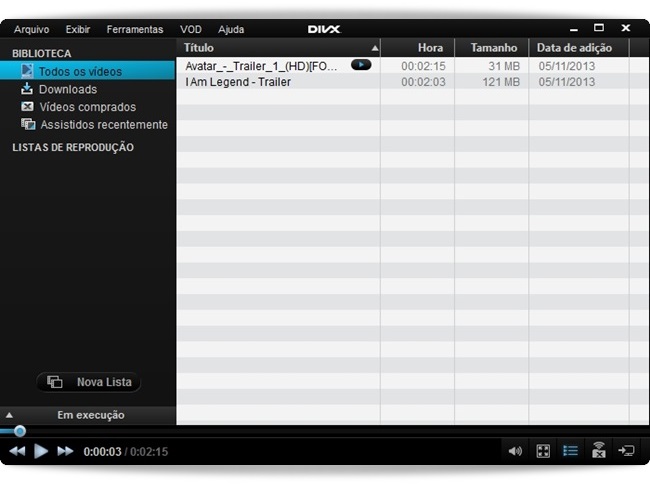The width and height of the screenshot is (650, 484).
Task: Click the play badge on Avatar trailer row
Action: (361, 65)
